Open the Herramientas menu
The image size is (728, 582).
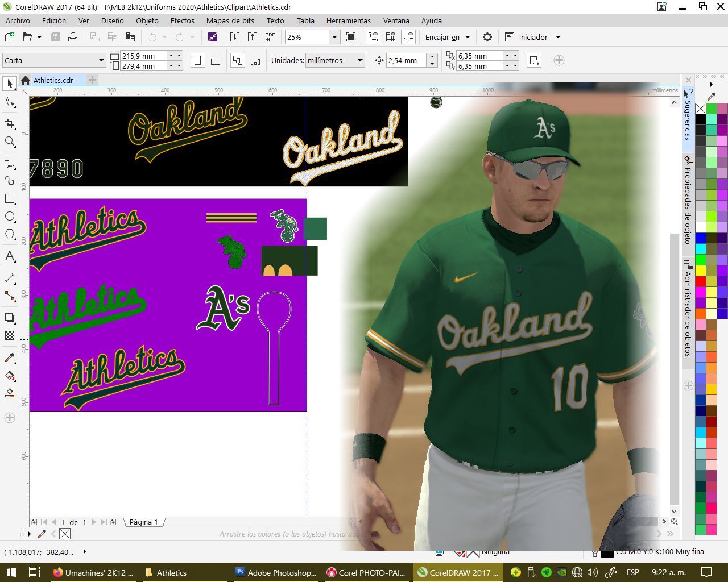(348, 20)
